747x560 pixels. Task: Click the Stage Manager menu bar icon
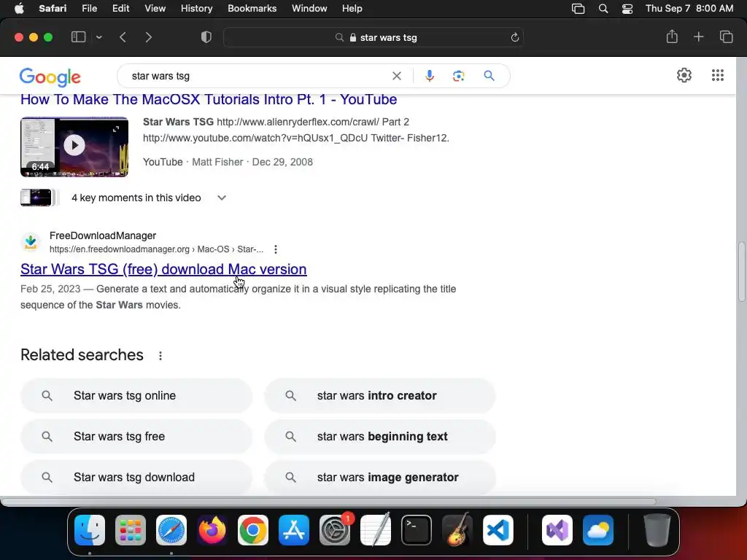[x=578, y=9]
